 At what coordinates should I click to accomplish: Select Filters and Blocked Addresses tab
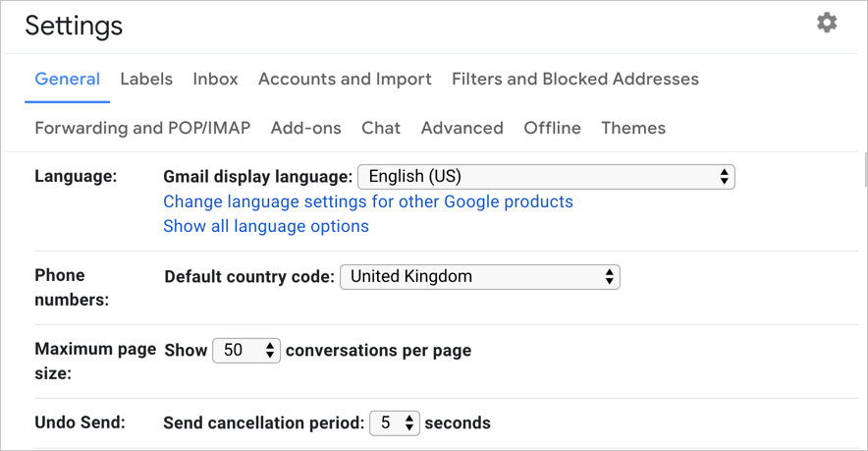pyautogui.click(x=575, y=80)
